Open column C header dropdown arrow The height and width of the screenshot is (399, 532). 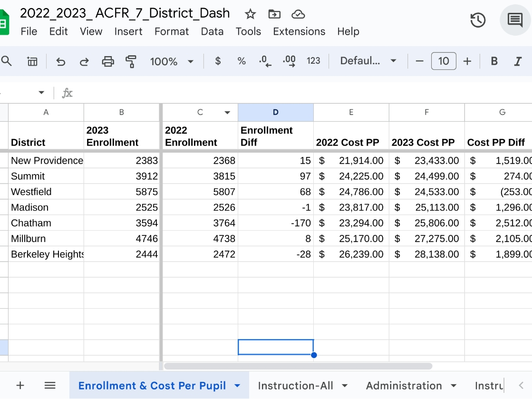click(x=227, y=112)
